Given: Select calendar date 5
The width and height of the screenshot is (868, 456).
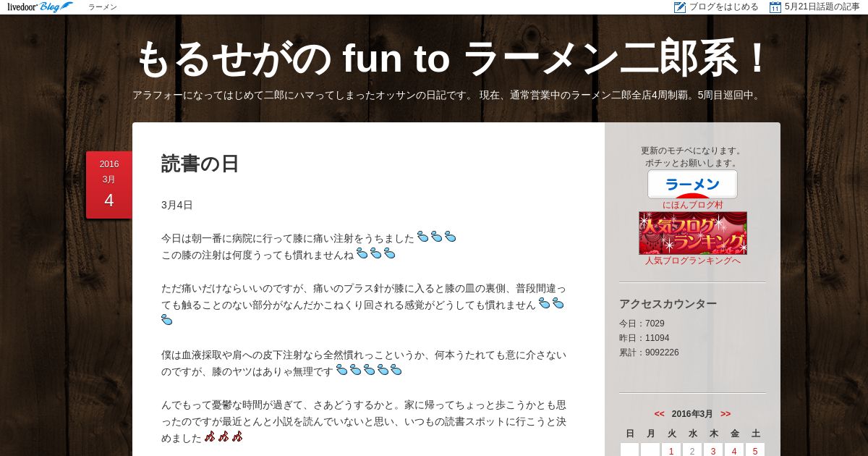Looking at the screenshot, I should coord(755,450).
